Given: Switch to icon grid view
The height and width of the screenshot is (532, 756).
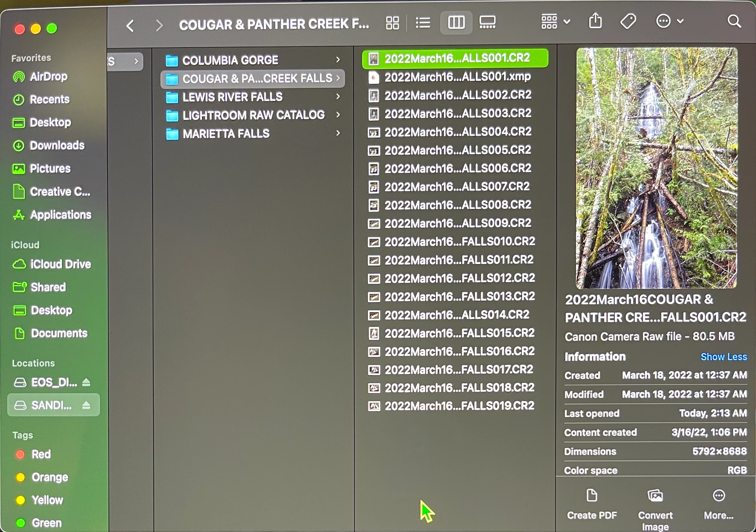Looking at the screenshot, I should [392, 23].
